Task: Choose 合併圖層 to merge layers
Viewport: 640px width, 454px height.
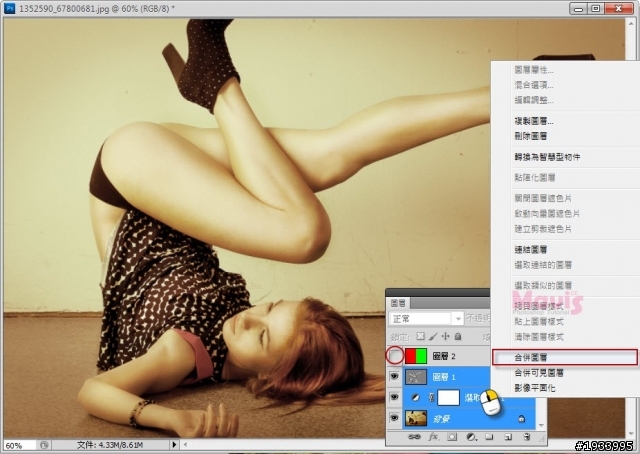Action: point(565,357)
